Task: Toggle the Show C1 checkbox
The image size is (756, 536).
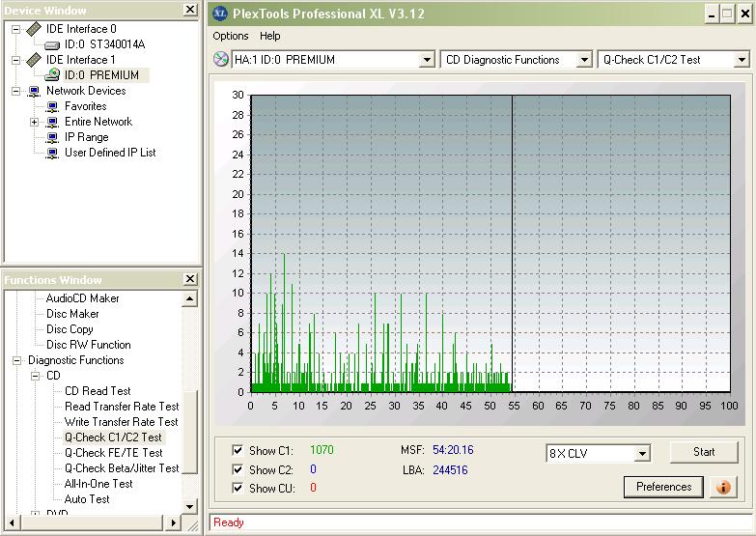Action: click(x=238, y=450)
